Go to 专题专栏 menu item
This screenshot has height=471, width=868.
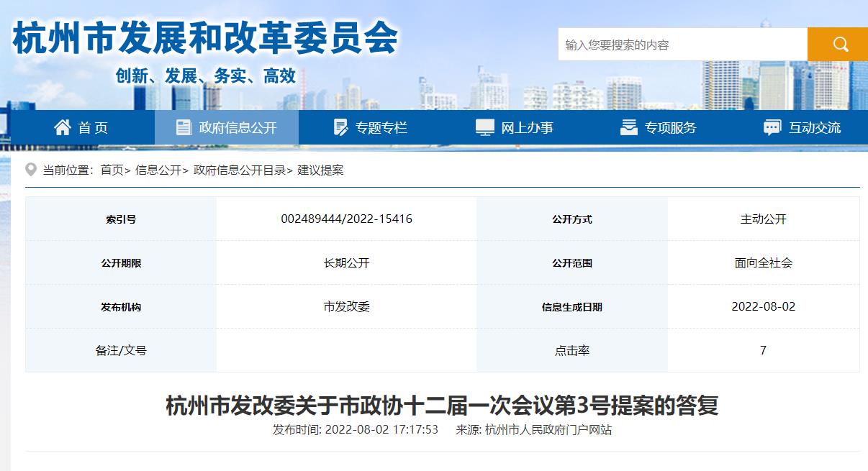click(381, 128)
